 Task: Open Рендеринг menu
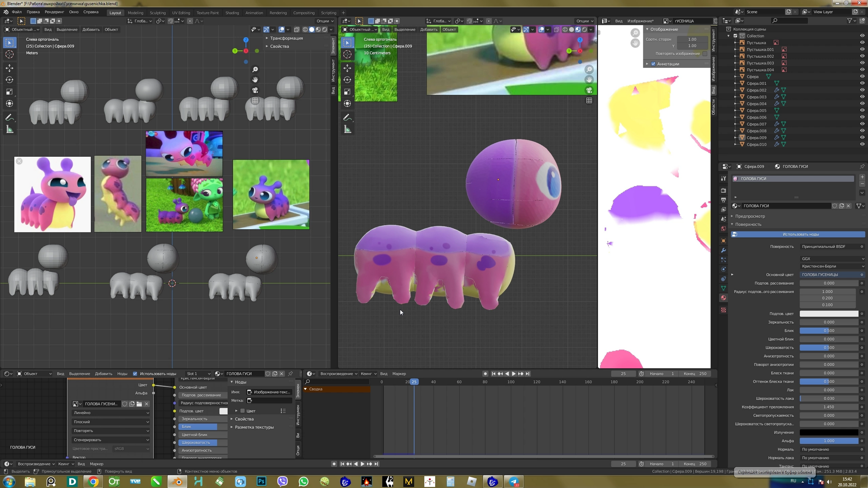(x=54, y=12)
